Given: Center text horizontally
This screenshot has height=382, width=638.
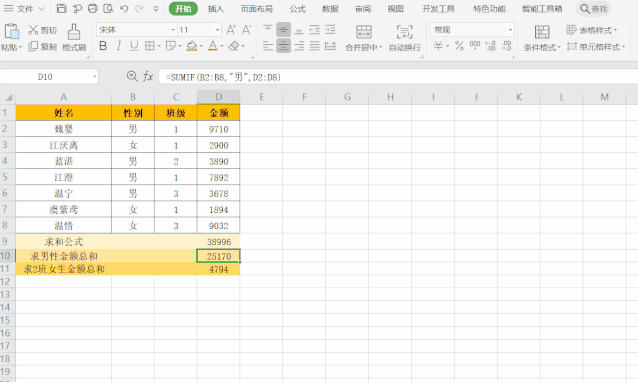Looking at the screenshot, I should (x=283, y=46).
